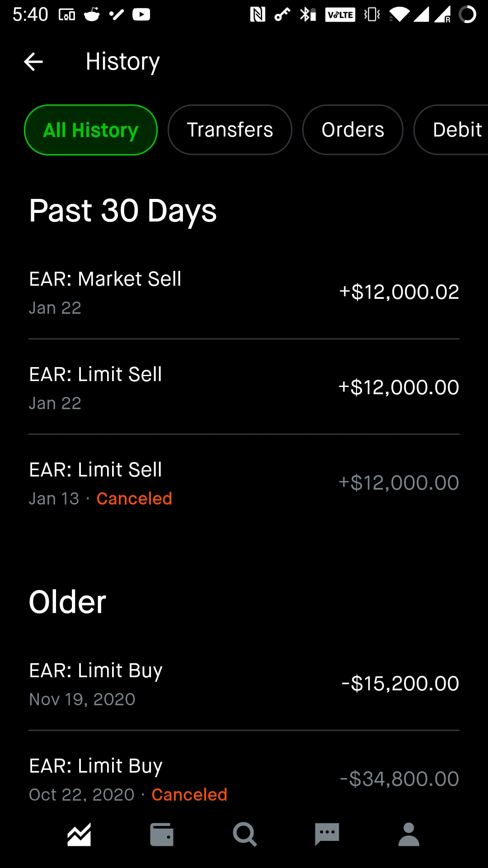
Task: Open EAR Limit Buy Nov 19, 2020
Action: (244, 684)
